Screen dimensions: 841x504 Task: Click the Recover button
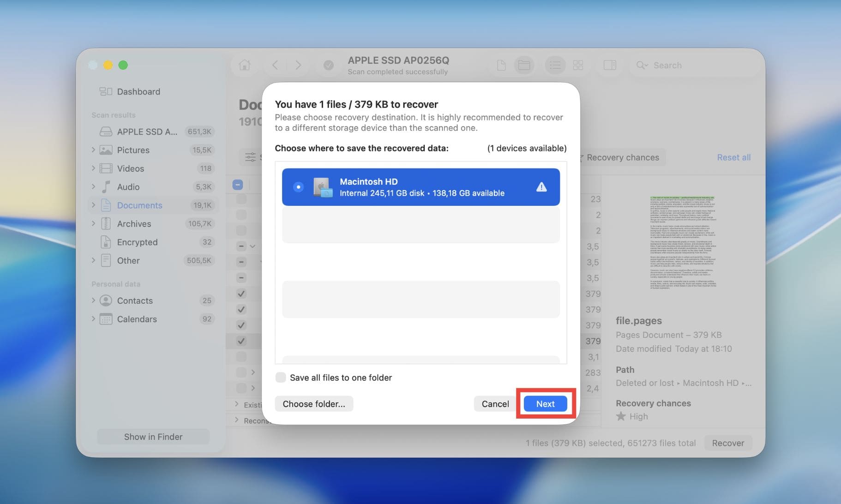click(x=728, y=443)
